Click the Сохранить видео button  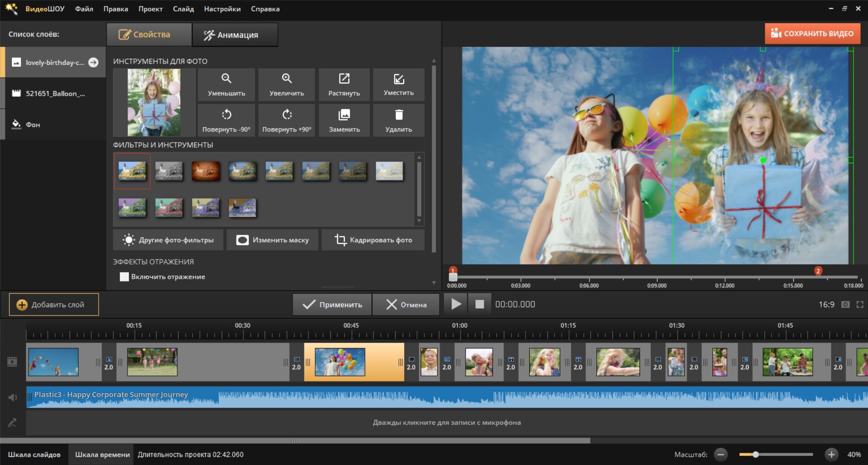coord(812,33)
